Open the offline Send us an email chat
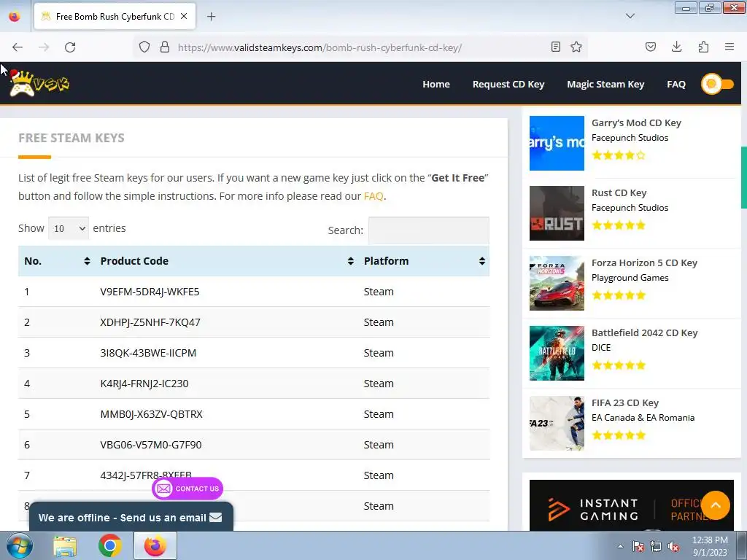Screen dimensions: 747x560 click(x=131, y=517)
